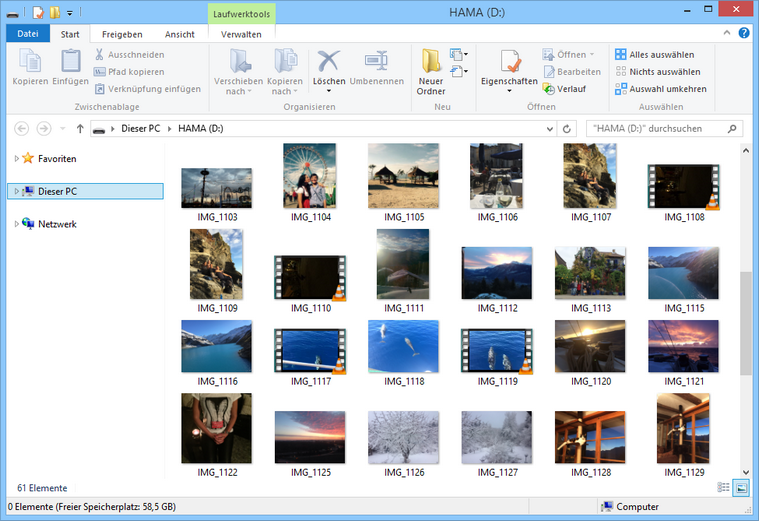This screenshot has width=759, height=521.
Task: Click the Löschen delete icon
Action: 328,62
